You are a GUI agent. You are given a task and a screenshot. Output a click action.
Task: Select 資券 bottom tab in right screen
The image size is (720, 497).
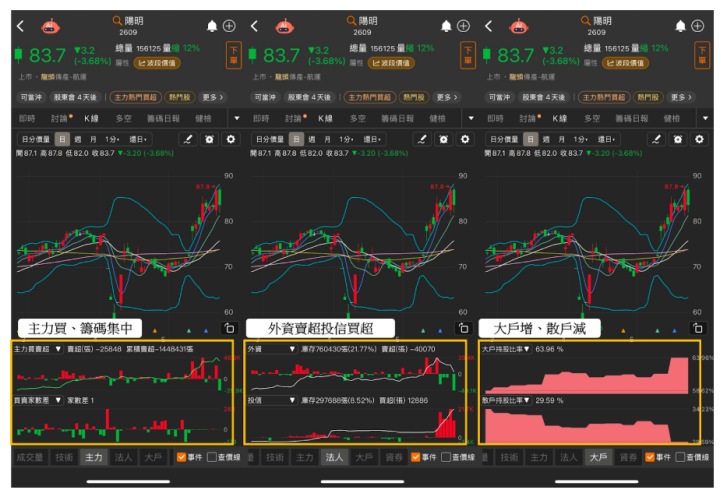point(628,457)
